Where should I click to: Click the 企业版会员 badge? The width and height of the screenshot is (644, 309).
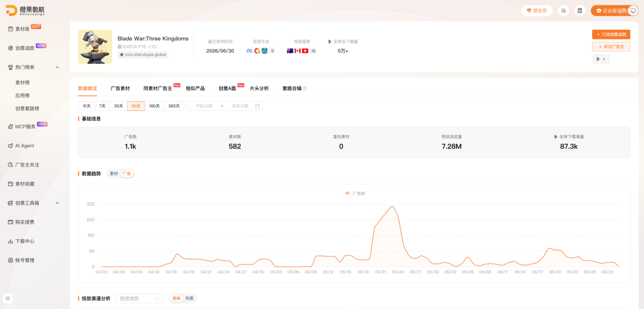point(611,11)
